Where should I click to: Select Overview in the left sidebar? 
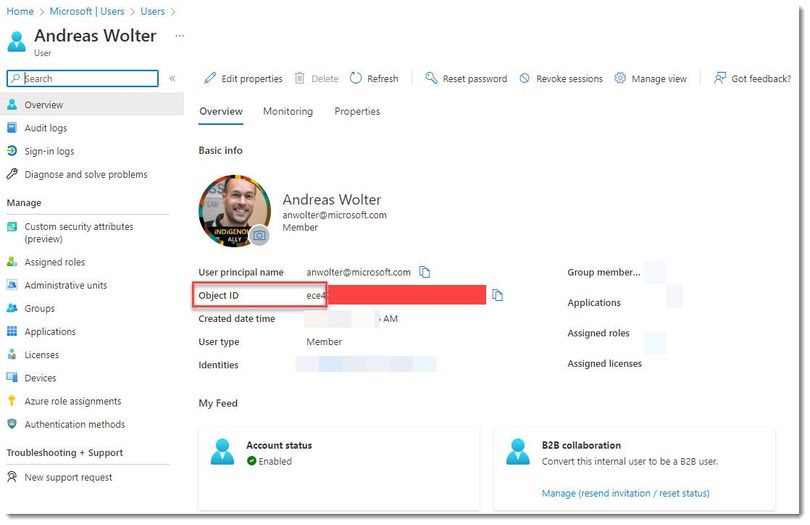point(92,104)
